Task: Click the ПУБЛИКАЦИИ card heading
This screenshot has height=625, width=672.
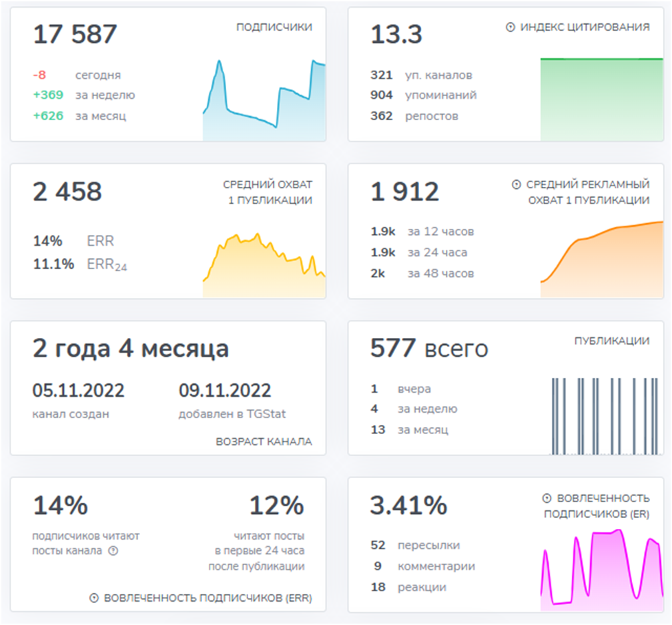Action: click(x=612, y=341)
